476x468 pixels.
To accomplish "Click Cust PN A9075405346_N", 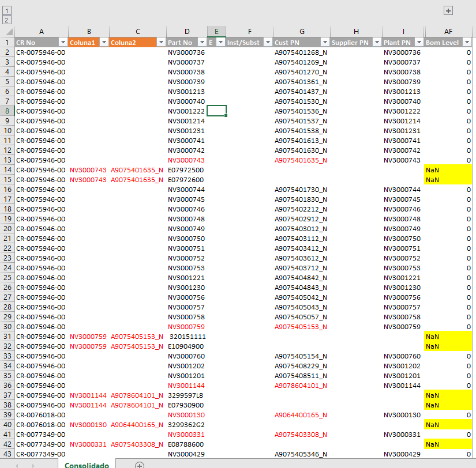I will click(301, 454).
